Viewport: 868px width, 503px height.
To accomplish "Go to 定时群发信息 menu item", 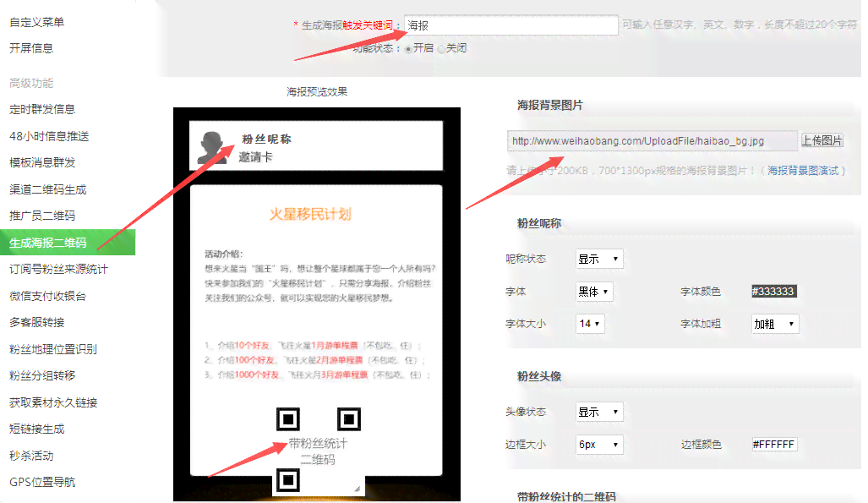I will (42, 109).
